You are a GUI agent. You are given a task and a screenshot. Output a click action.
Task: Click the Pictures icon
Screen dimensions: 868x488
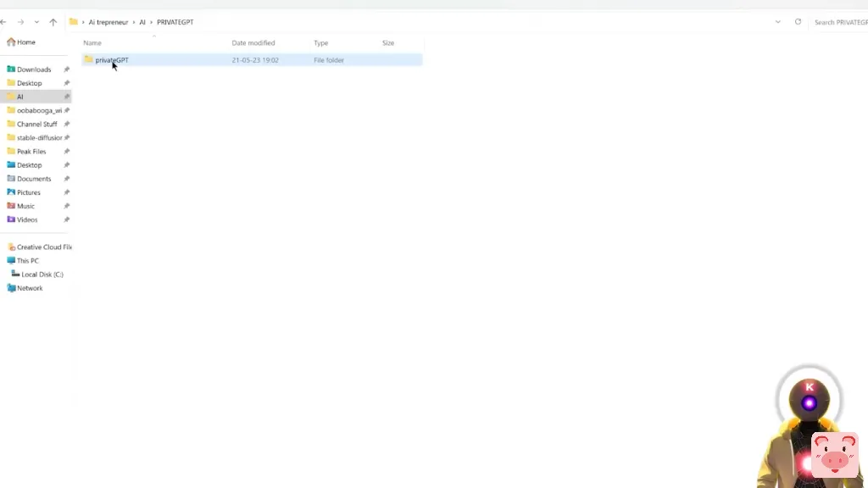click(x=11, y=192)
